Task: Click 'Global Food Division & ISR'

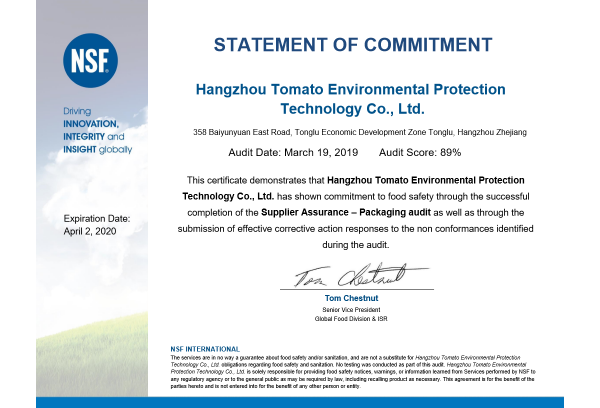Action: pos(351,319)
